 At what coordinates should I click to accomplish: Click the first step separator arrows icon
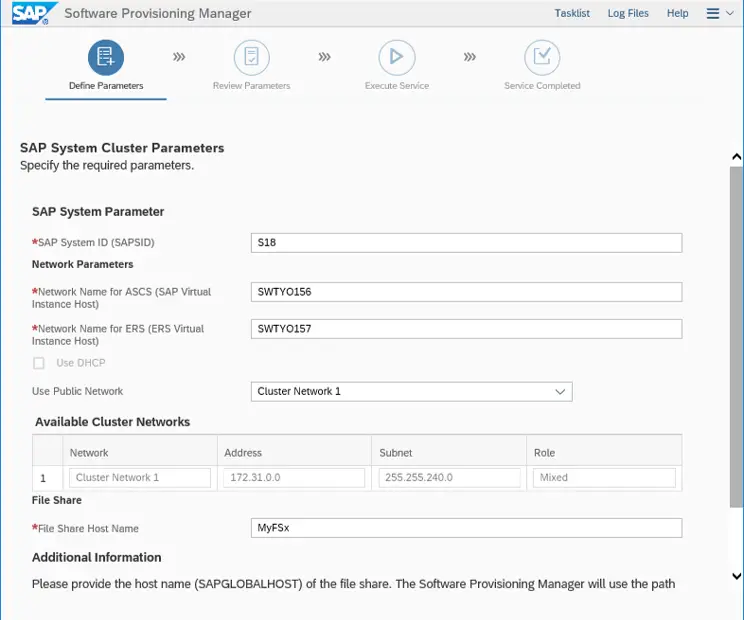(x=179, y=57)
